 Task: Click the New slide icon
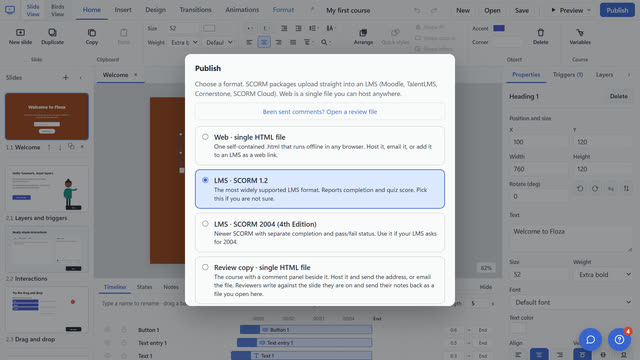coord(20,33)
